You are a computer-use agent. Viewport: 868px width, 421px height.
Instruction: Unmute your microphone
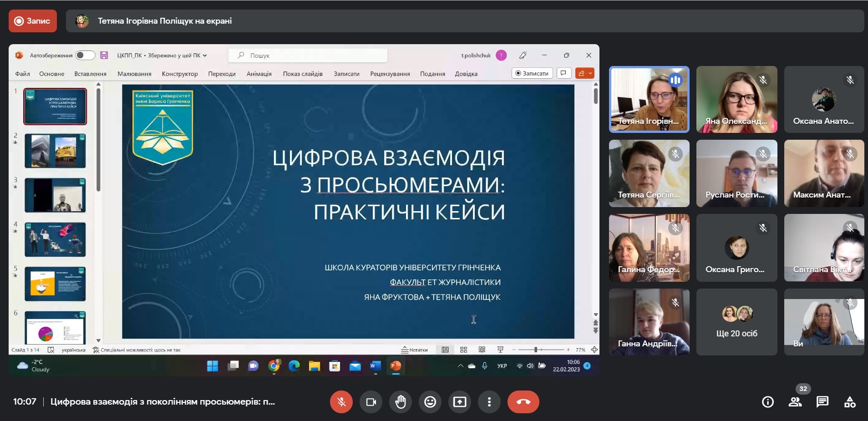click(x=341, y=402)
